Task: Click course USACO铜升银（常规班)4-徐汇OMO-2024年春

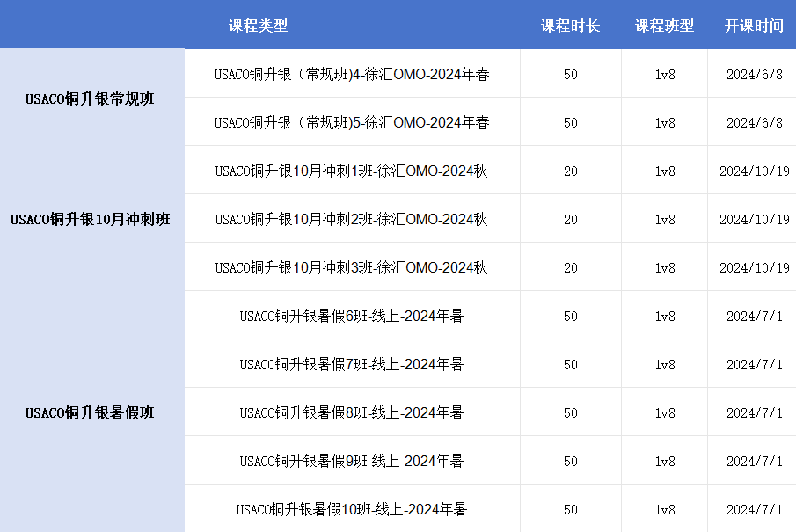Action: 352,74
